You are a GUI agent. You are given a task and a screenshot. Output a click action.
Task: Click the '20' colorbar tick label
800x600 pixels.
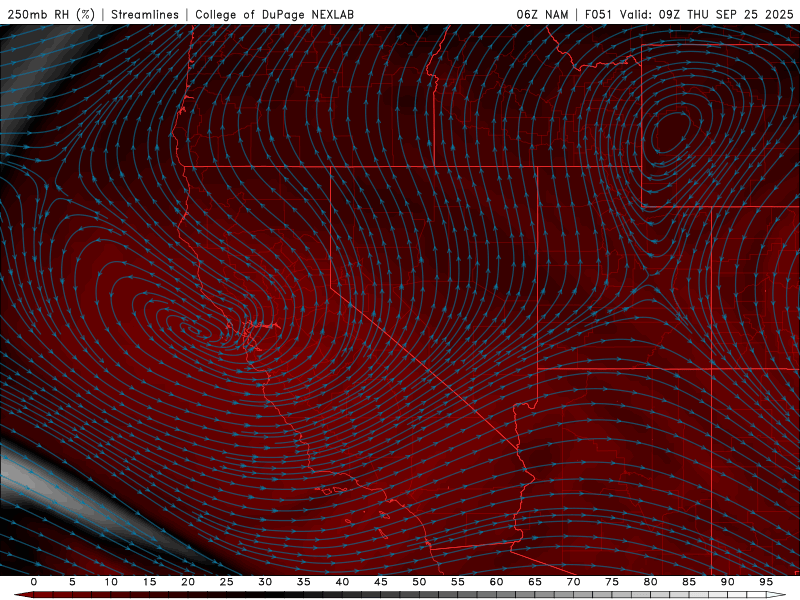click(188, 582)
